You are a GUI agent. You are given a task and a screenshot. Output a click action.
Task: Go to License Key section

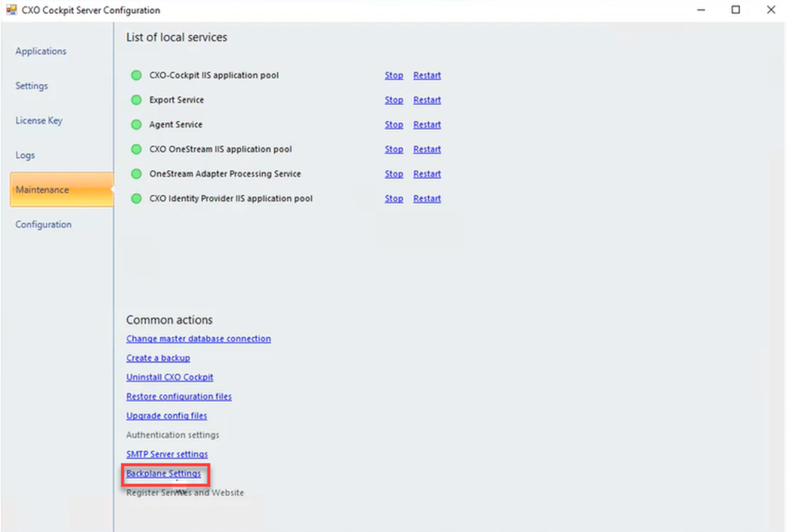point(39,121)
